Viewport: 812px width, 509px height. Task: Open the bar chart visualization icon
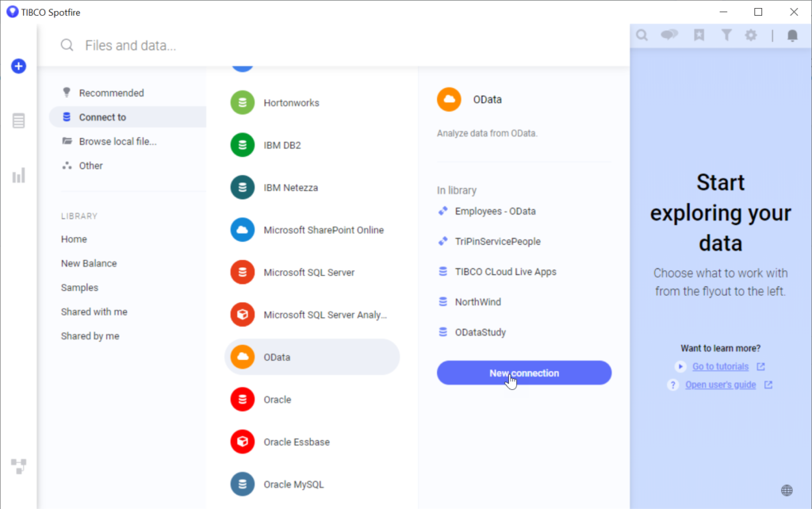pos(18,175)
